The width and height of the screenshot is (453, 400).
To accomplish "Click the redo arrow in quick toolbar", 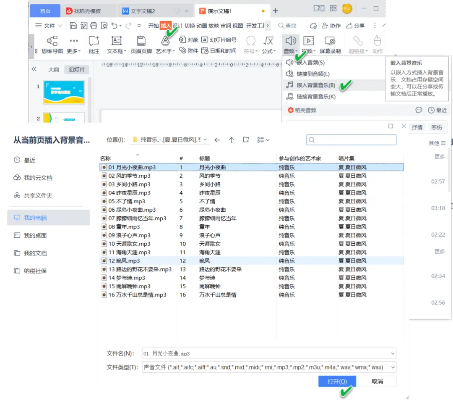I will coord(128,25).
